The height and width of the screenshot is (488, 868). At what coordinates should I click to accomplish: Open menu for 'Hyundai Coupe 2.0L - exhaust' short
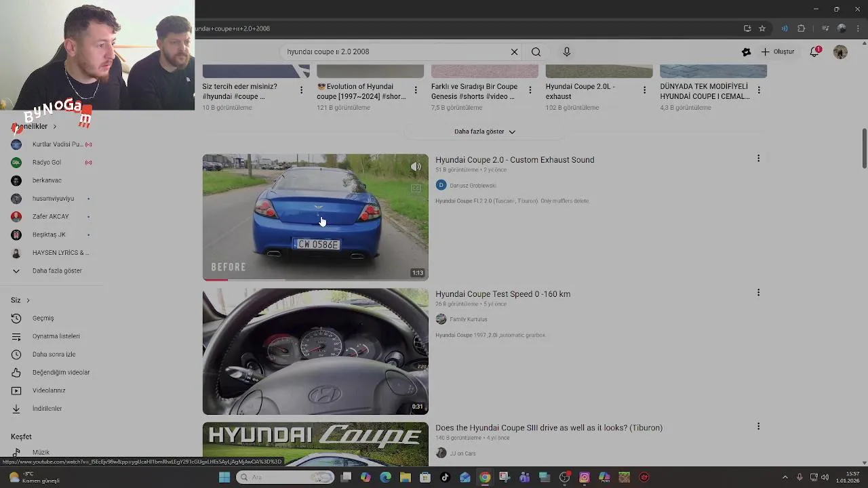pos(644,90)
